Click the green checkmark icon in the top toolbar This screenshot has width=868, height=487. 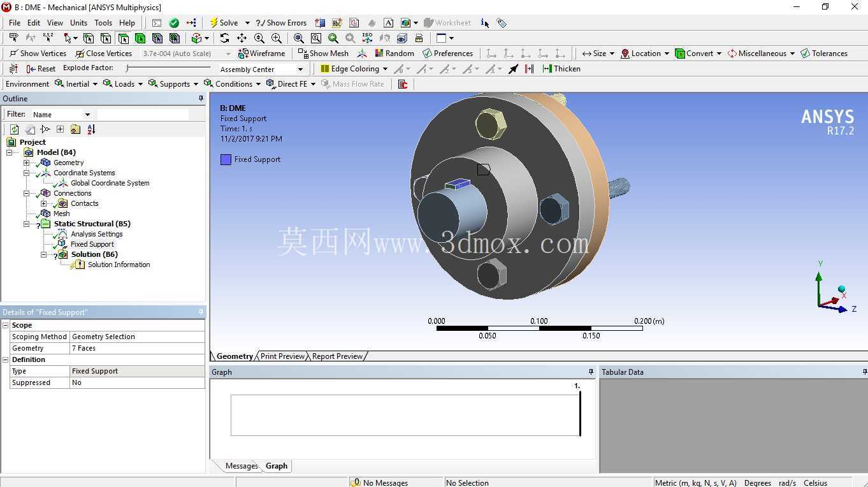174,23
